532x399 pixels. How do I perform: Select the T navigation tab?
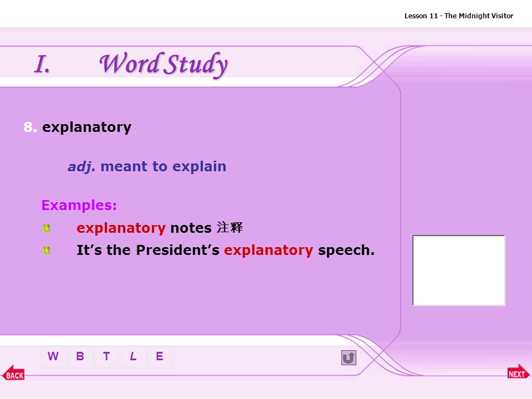tap(106, 356)
